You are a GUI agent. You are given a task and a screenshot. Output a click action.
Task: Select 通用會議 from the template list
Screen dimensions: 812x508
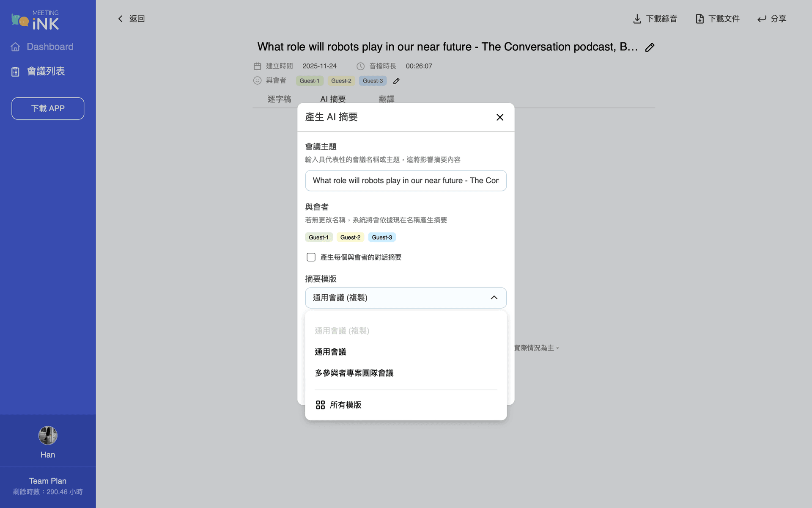point(330,351)
